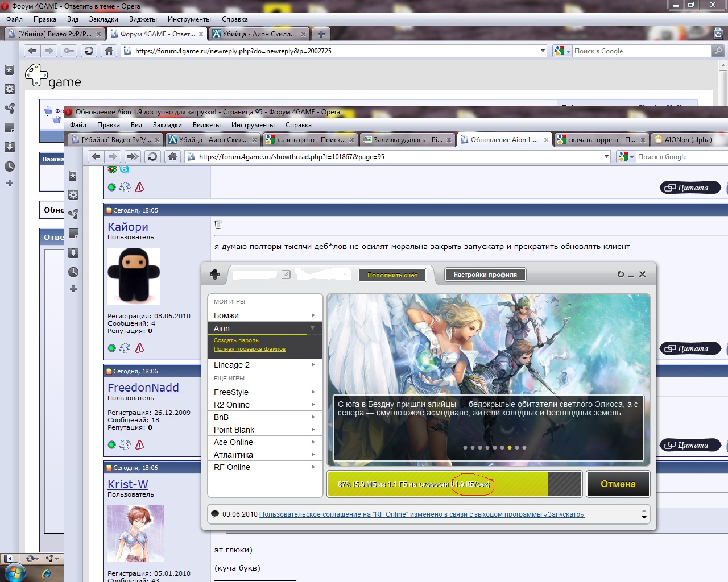The image size is (728, 582).
Task: Open a new tab in the rear Opera window
Action: point(321,34)
